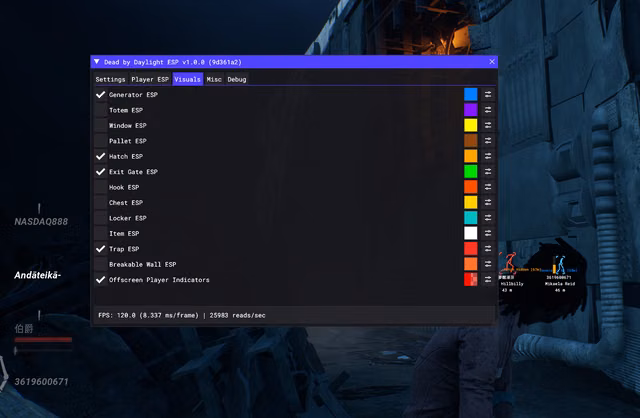Change the green Exit Gate ESP swatch
This screenshot has width=640, height=418.
point(471,171)
